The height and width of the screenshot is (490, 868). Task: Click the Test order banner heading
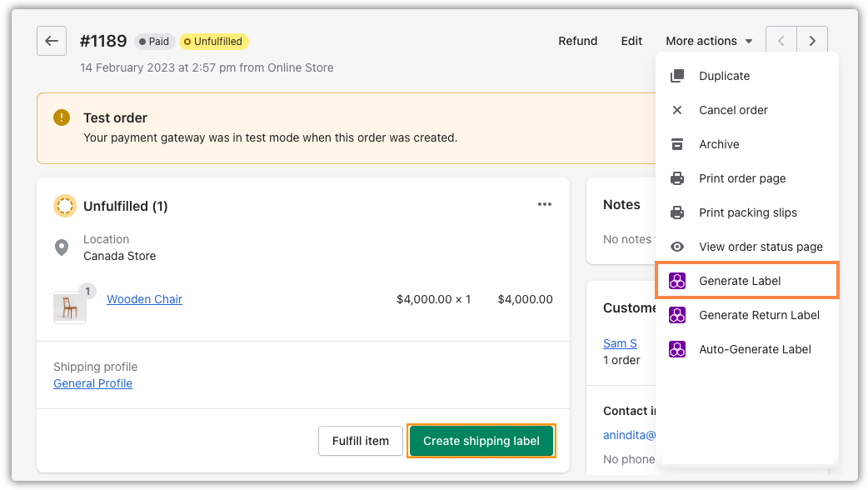point(115,118)
